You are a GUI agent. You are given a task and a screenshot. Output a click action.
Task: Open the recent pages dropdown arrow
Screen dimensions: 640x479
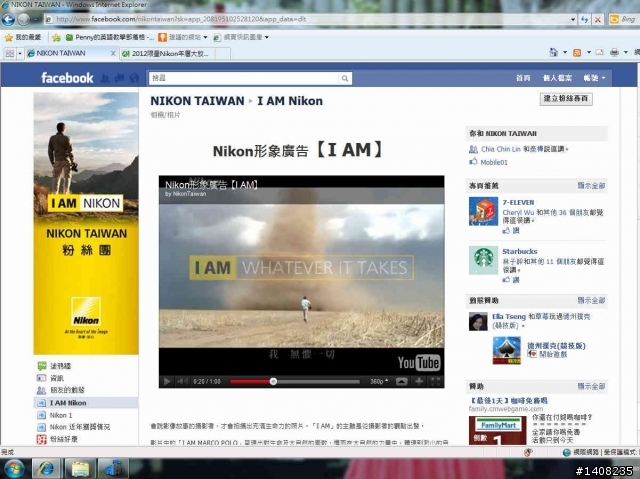[x=36, y=19]
